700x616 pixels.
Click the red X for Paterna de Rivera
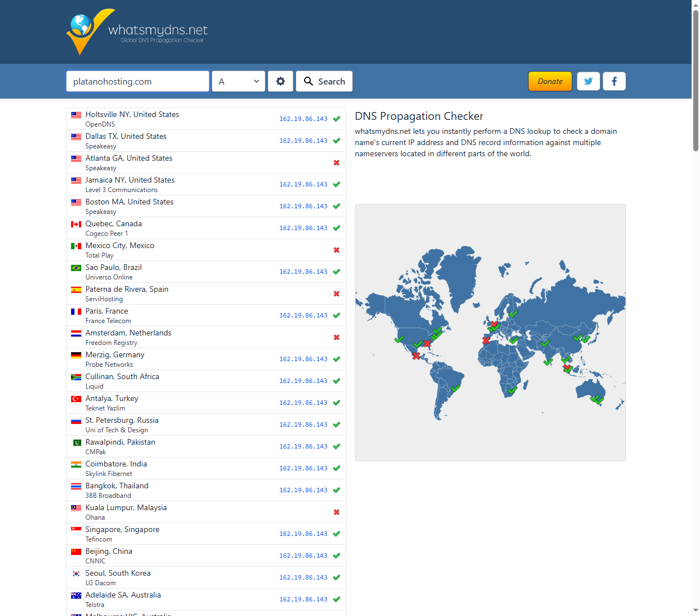(x=337, y=293)
